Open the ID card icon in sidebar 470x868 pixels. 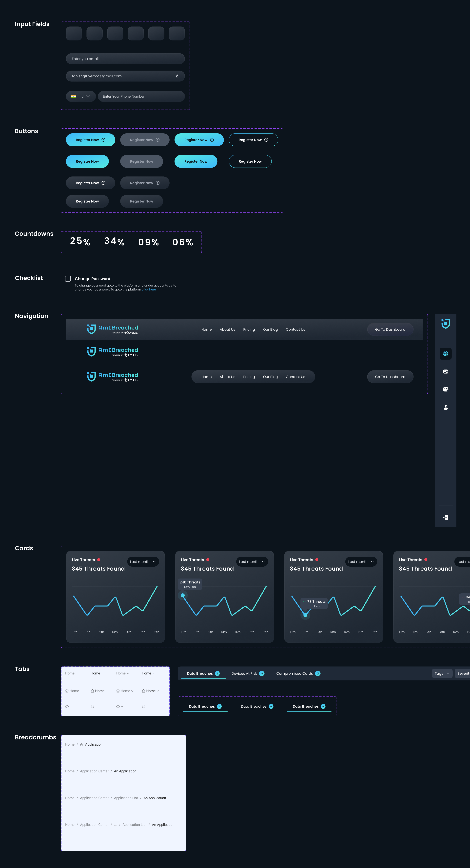pyautogui.click(x=445, y=371)
